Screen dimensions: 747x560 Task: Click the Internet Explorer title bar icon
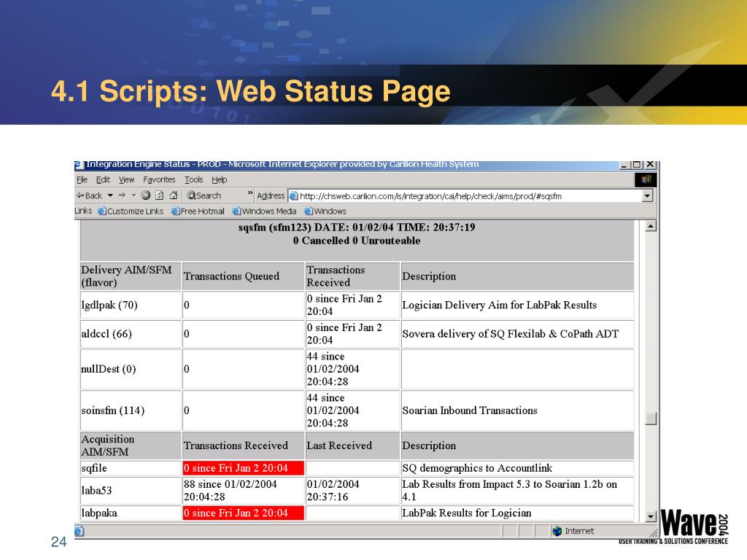click(x=79, y=165)
